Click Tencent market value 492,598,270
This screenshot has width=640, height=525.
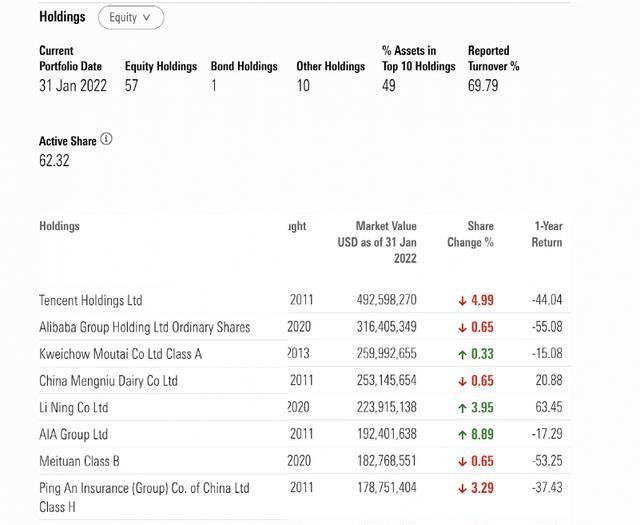387,300
